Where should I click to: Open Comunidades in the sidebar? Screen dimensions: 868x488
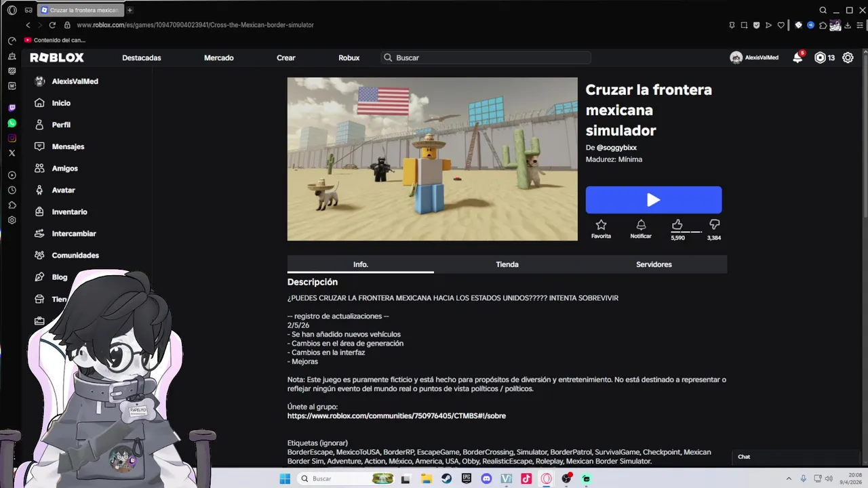tap(75, 255)
